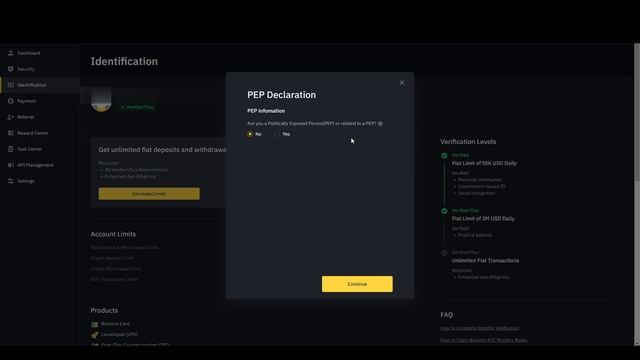Image resolution: width=640 pixels, height=360 pixels.
Task: Click the Task Center clipboard icon
Action: pos(11,149)
